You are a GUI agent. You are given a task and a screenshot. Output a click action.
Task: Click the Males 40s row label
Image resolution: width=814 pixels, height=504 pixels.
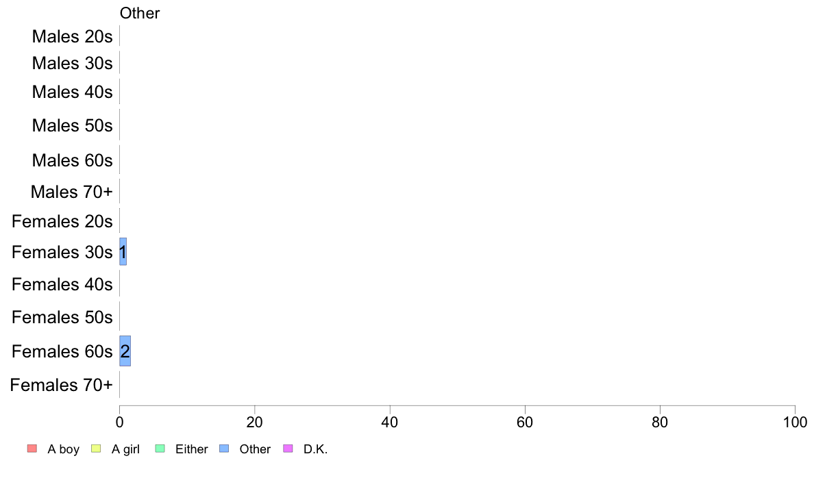coord(72,92)
